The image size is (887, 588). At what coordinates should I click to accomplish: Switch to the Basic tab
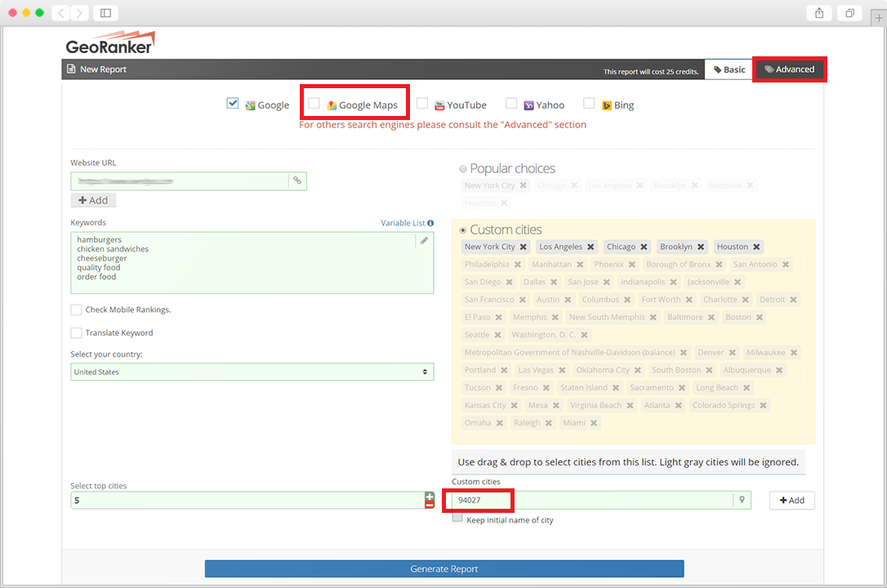(x=729, y=69)
